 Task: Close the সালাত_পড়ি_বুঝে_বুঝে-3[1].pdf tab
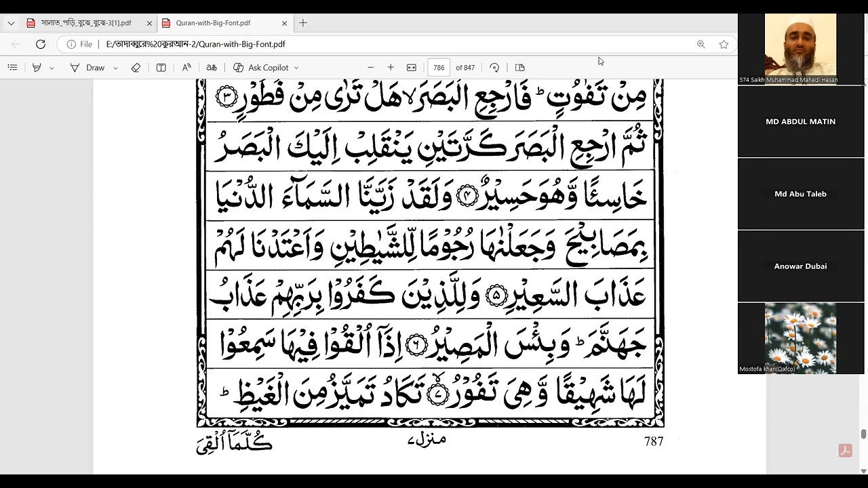149,23
